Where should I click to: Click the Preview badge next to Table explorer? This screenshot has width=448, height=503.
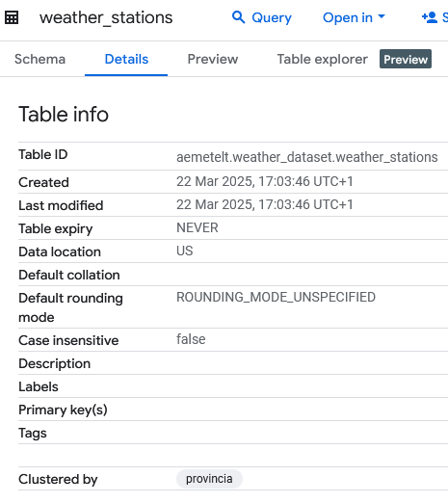(406, 59)
